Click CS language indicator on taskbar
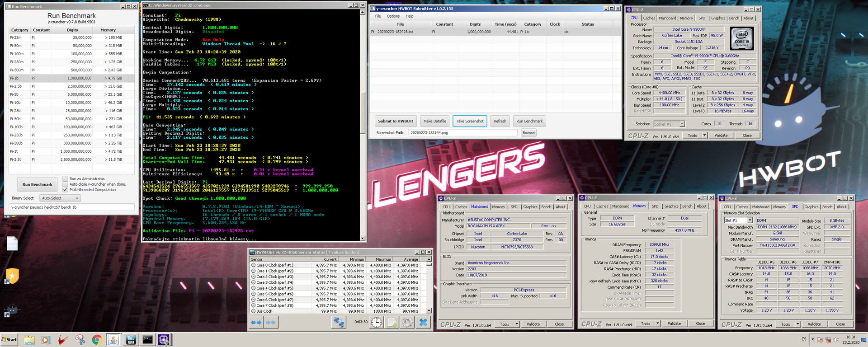Image resolution: width=868 pixels, height=347 pixels. pyautogui.click(x=804, y=339)
